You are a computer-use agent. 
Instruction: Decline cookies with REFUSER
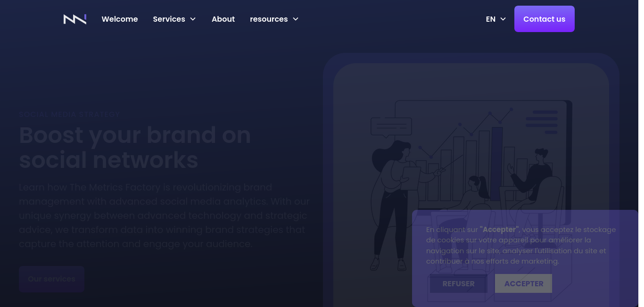pyautogui.click(x=458, y=283)
